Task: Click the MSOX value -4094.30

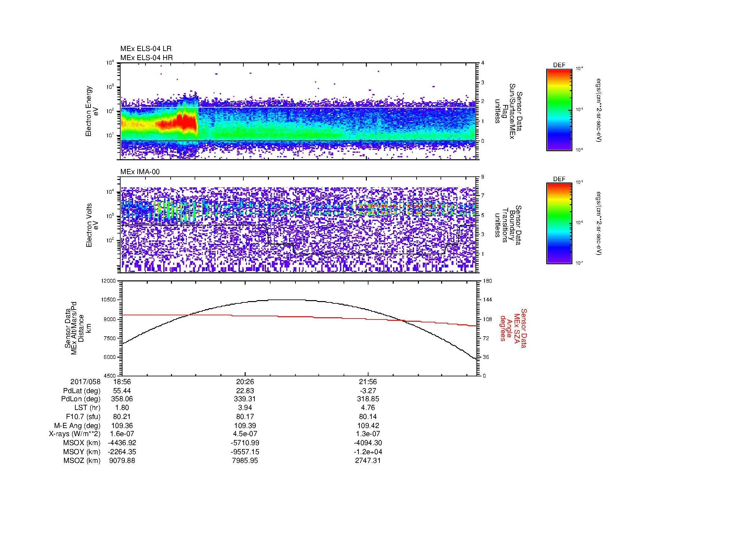Action: tap(368, 443)
